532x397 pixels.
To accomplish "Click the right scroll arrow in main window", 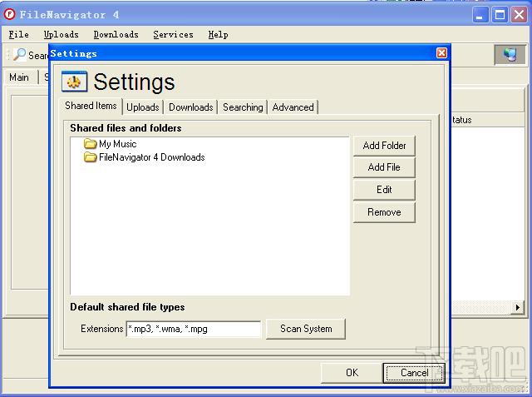I will point(517,307).
